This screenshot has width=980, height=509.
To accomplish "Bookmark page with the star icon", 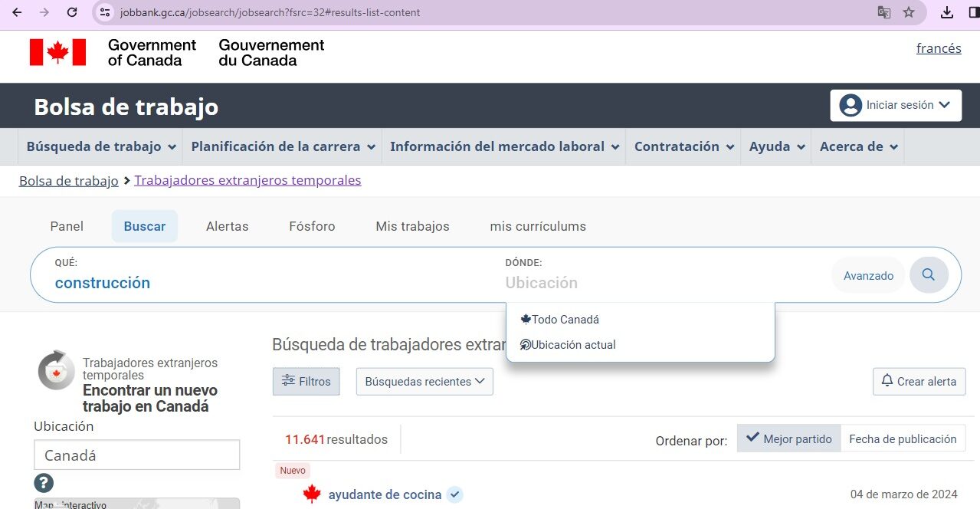I will tap(909, 12).
